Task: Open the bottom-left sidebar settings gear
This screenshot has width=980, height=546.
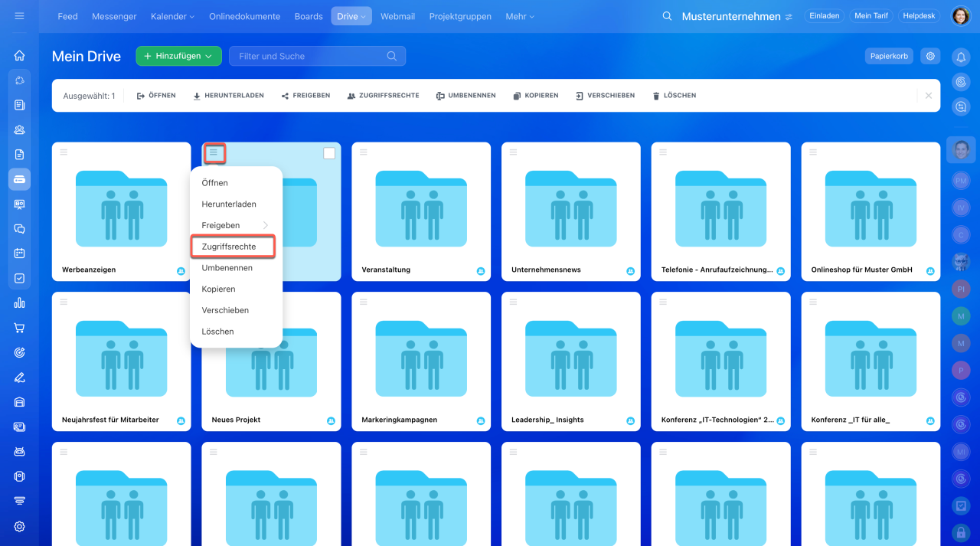Action: (19, 526)
